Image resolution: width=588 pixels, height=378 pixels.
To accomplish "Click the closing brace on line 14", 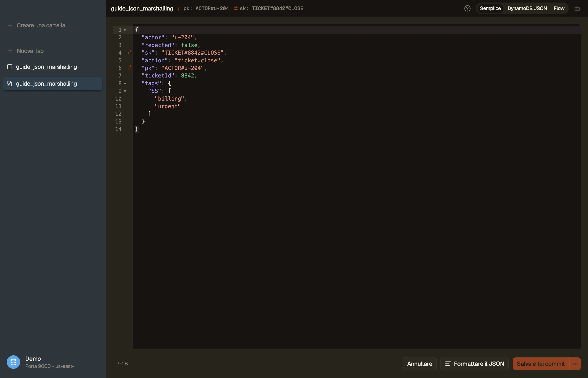I will click(x=137, y=129).
